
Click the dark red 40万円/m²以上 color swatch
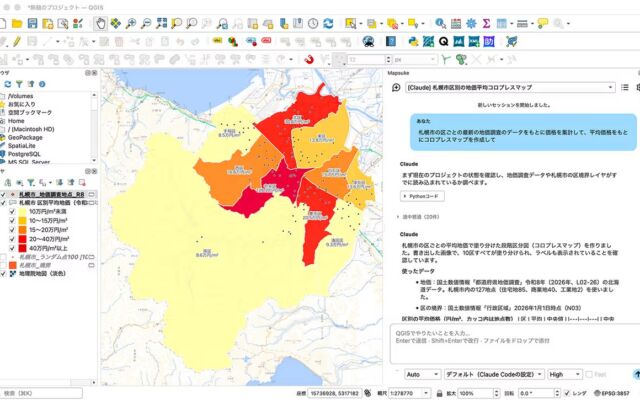[22, 248]
